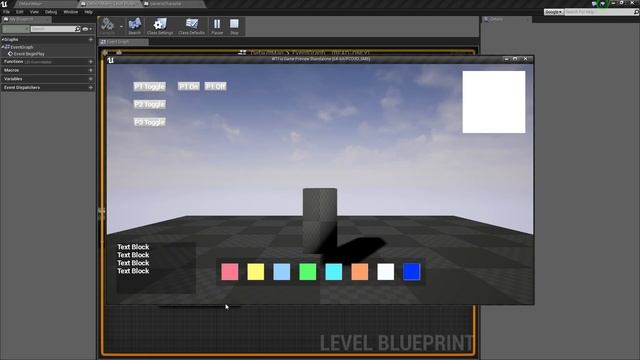The height and width of the screenshot is (360, 640).
Task: Open the Help menu
Action: [x=89, y=12]
